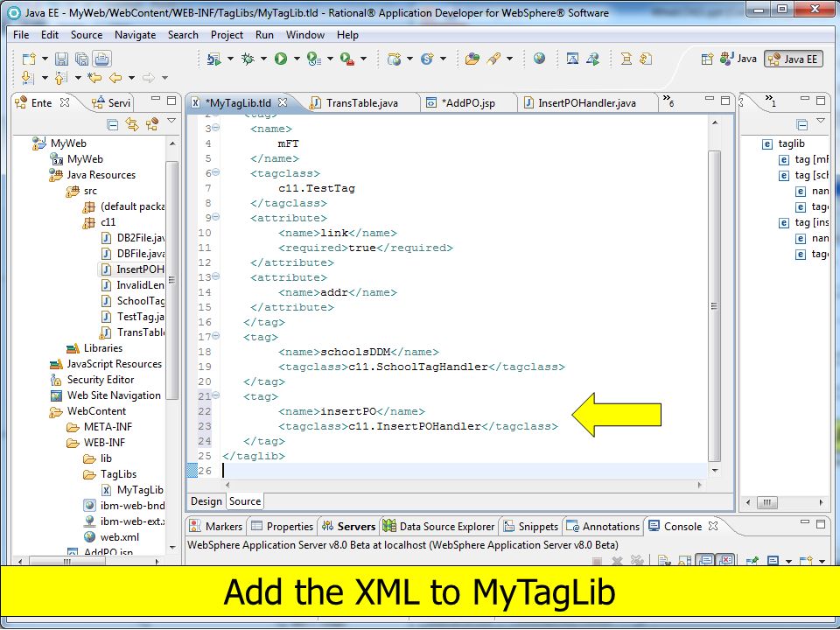The width and height of the screenshot is (840, 630).
Task: Open the Run dropdown arrow
Action: [297, 59]
